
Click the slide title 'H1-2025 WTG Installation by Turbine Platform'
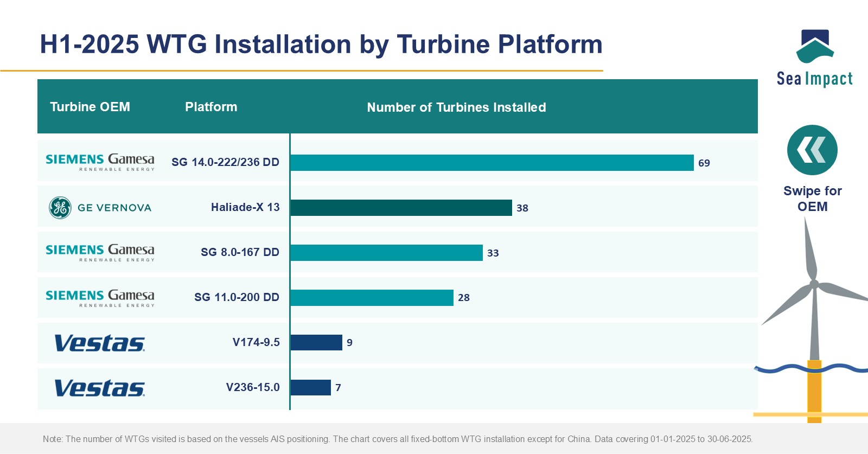321,44
